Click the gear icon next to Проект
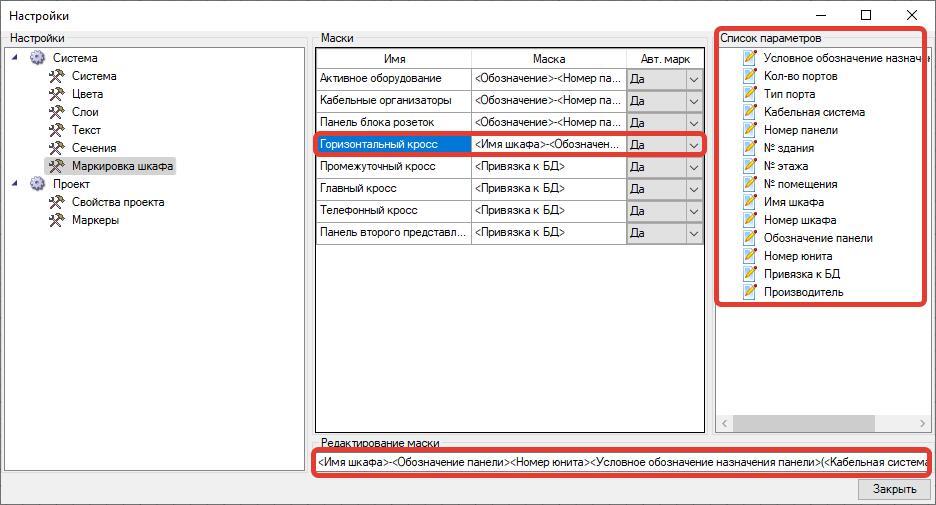 click(x=38, y=184)
